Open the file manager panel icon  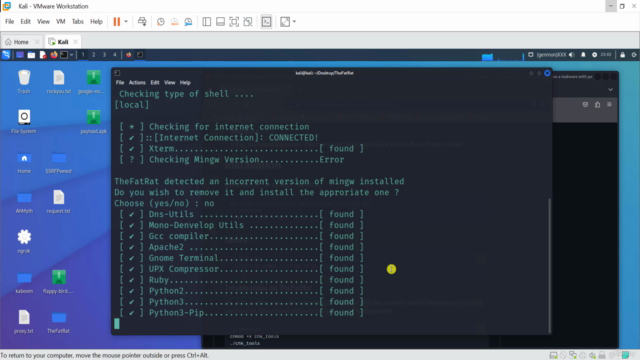click(31, 55)
